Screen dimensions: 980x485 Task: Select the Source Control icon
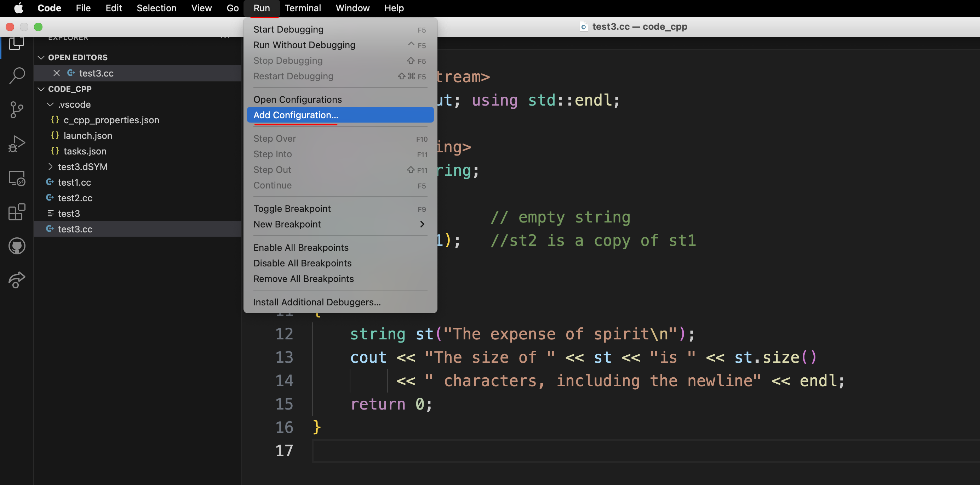(x=16, y=109)
